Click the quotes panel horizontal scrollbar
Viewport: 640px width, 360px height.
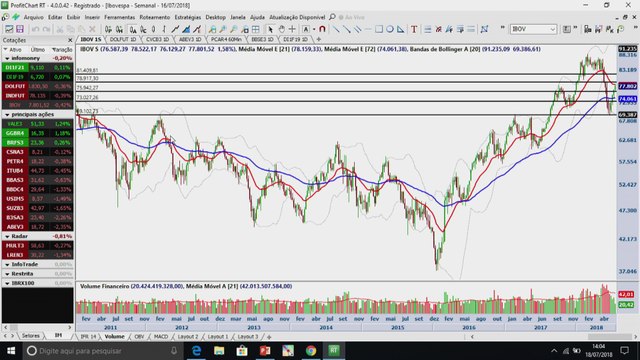click(x=38, y=327)
